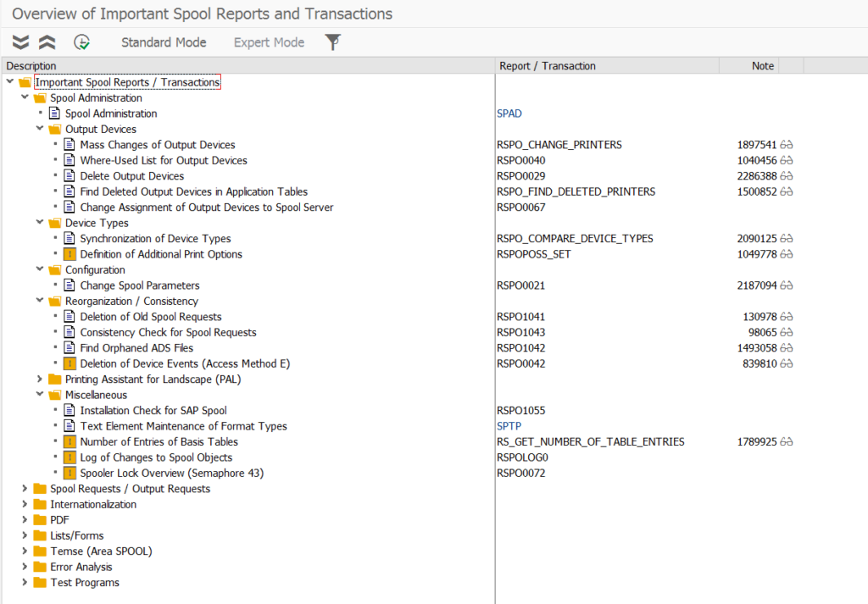Click the Collapse All double-chevron toolbar icon
This screenshot has height=604, width=868.
[47, 42]
